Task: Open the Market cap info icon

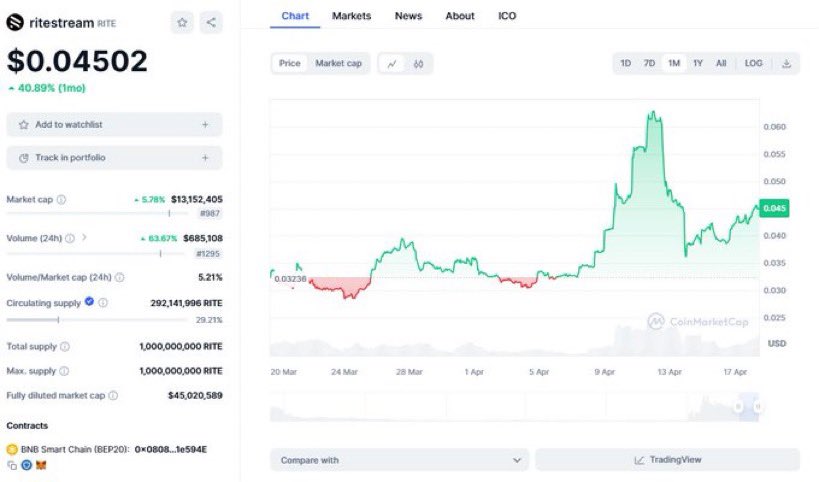Action: coord(61,199)
